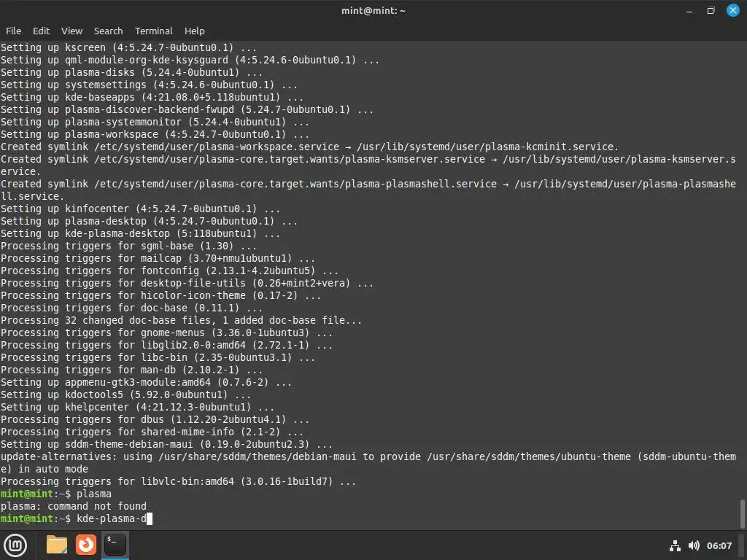Click 'Processing triggers for sgml-base' line
The image size is (747, 560).
128,246
